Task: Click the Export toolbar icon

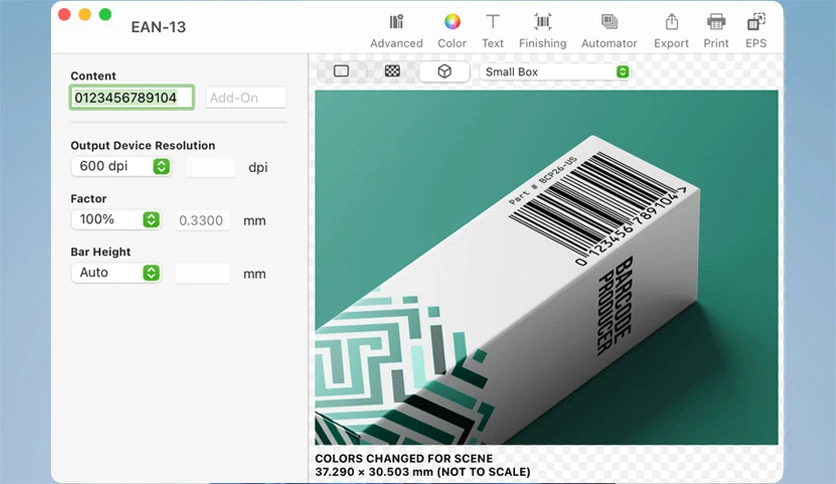Action: pos(671,31)
